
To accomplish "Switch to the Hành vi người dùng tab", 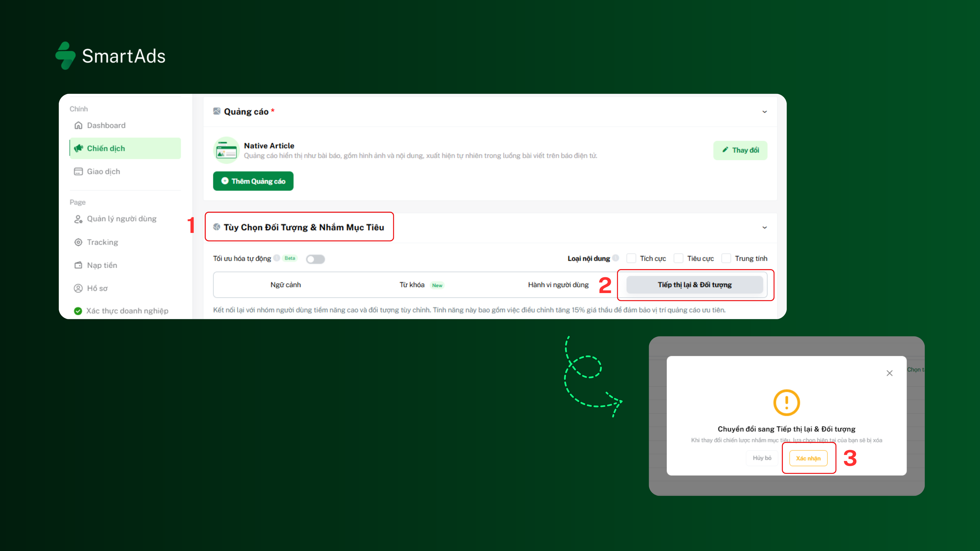I will click(558, 285).
